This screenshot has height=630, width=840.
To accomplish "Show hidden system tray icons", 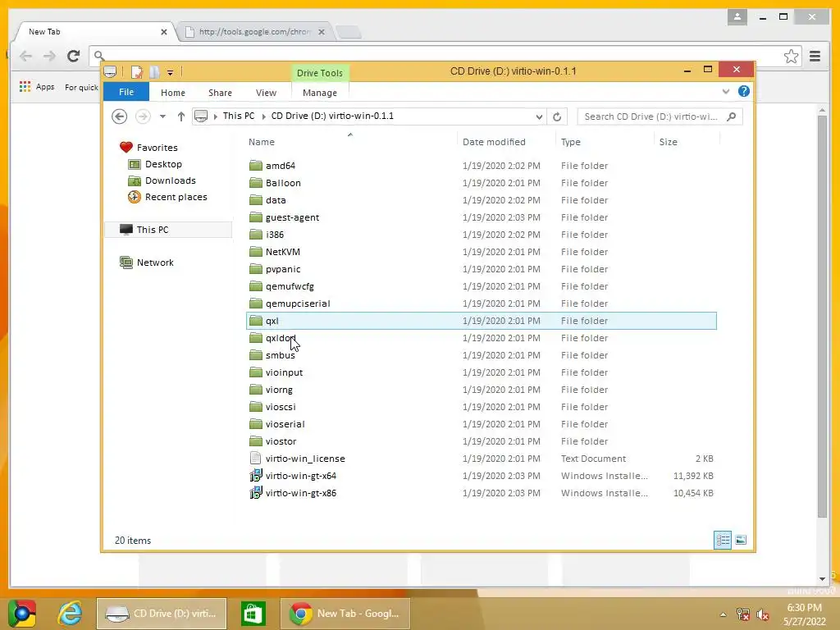I will [723, 614].
